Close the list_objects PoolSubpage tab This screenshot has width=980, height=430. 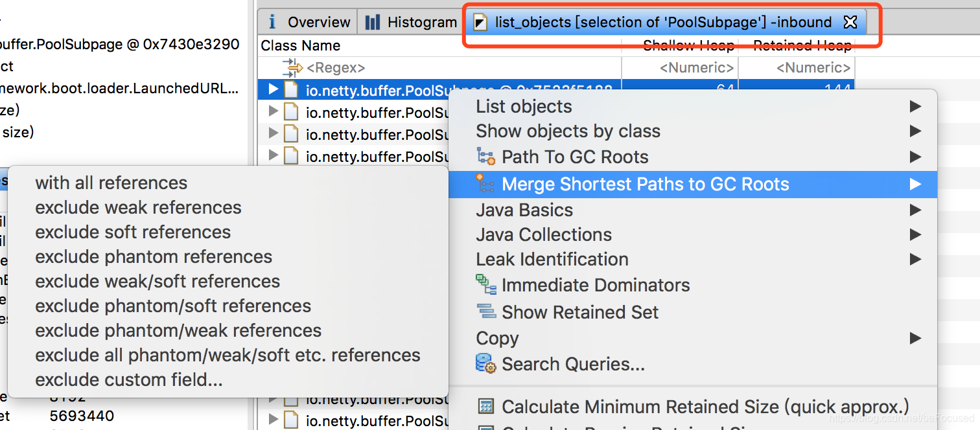(850, 22)
